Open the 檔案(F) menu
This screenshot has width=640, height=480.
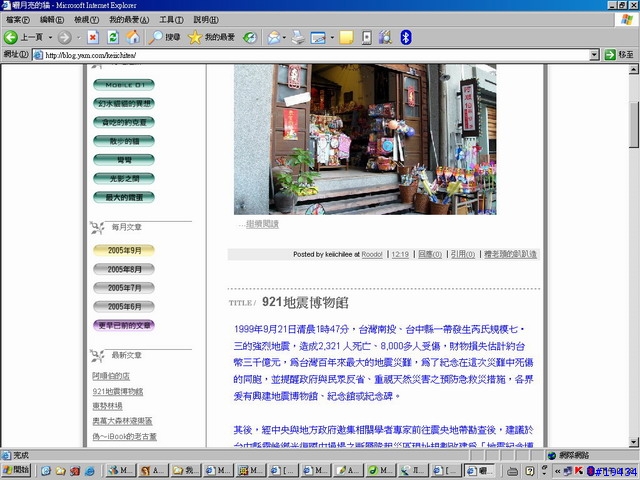[18, 19]
